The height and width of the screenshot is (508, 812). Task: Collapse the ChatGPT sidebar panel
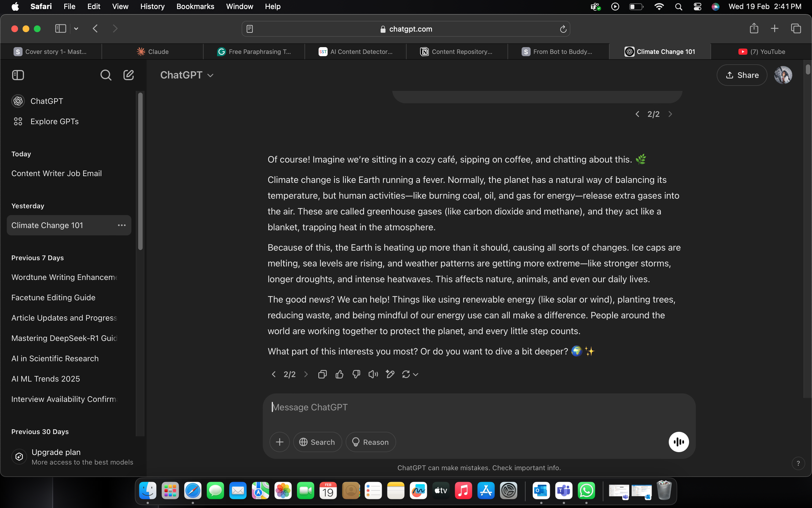tap(18, 75)
